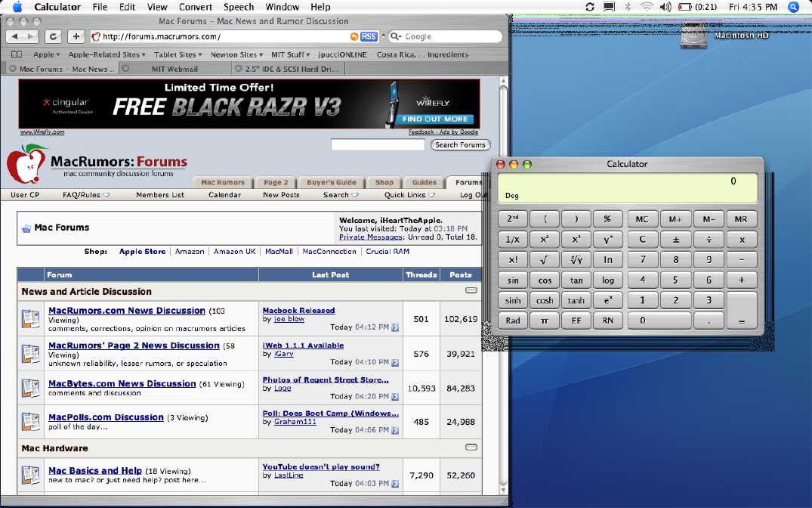
Task: Close the 2.5" IDE & SCSI tab
Action: pyautogui.click(x=238, y=69)
